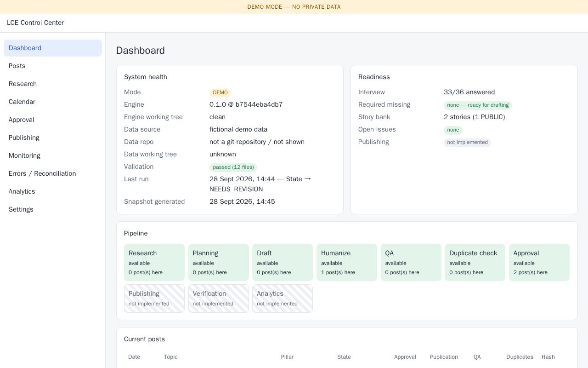Viewport: 588px width, 368px height.
Task: Click the '33/36 answered' interview value
Action: point(469,92)
